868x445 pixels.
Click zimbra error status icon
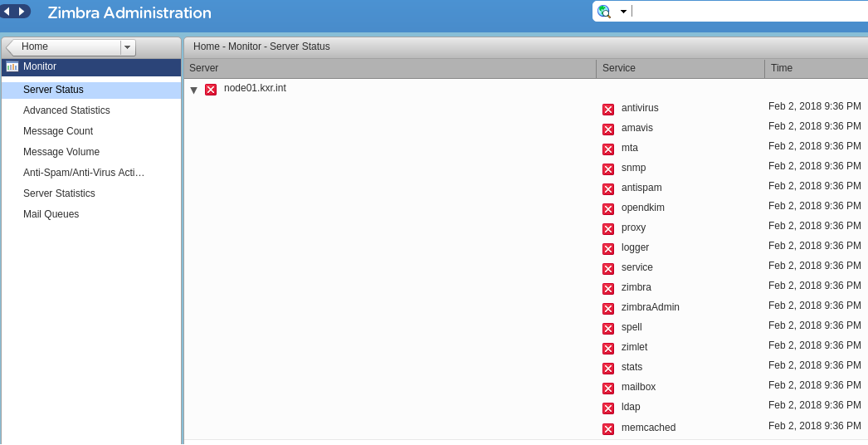coord(608,289)
